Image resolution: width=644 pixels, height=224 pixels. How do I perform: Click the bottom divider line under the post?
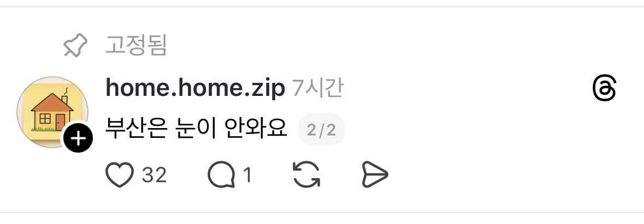coord(322,212)
